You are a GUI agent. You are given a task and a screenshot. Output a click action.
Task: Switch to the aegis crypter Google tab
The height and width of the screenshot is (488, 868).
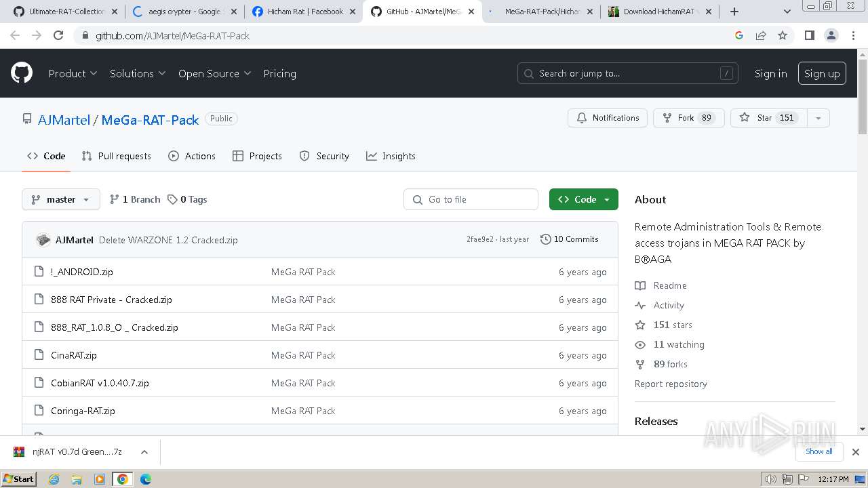click(184, 12)
